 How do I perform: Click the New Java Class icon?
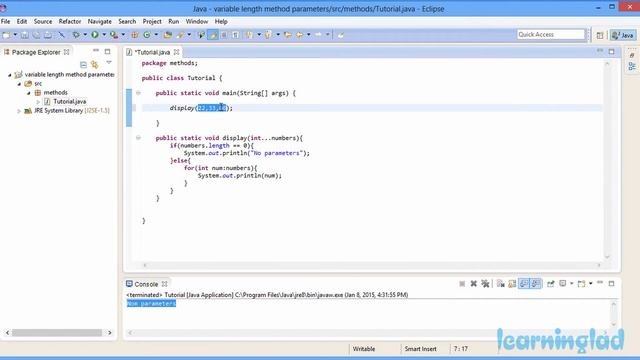pyautogui.click(x=147, y=35)
